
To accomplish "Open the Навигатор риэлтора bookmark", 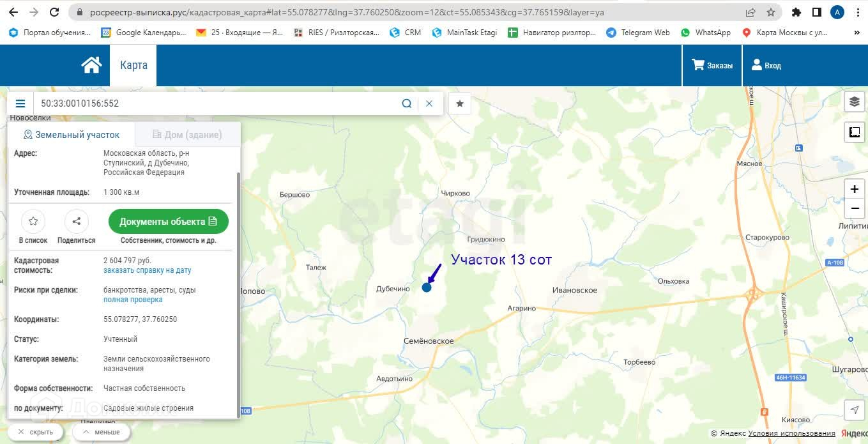I will (x=552, y=32).
